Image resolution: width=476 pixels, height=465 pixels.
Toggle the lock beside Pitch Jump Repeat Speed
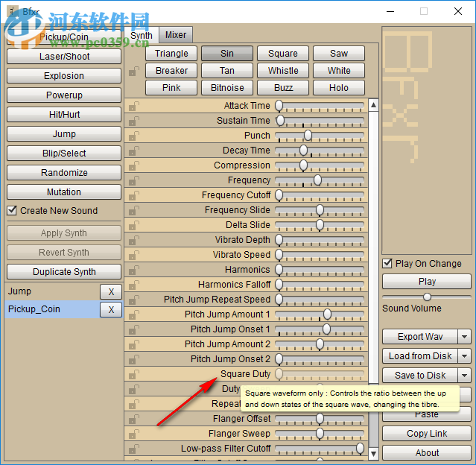coord(134,300)
